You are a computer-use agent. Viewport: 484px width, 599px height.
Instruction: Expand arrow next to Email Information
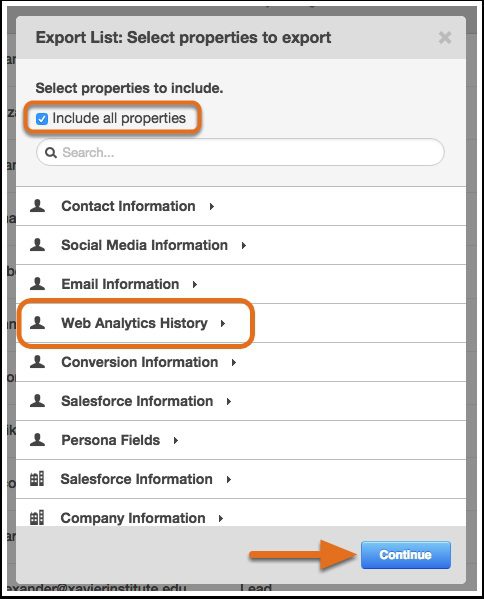point(195,285)
